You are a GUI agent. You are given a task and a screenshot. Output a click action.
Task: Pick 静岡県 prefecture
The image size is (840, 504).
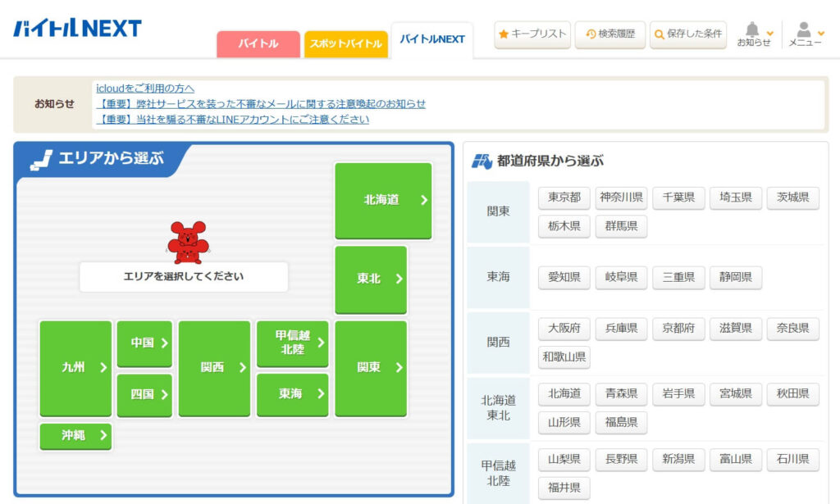(736, 278)
